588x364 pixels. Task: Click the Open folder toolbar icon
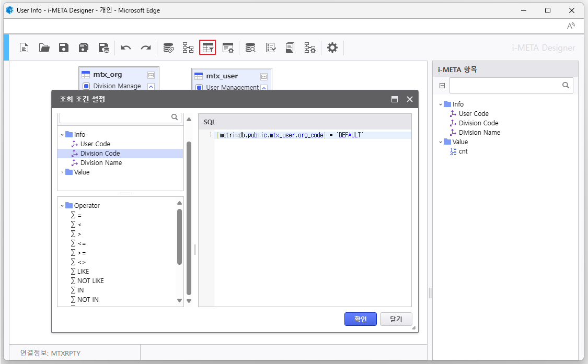44,48
